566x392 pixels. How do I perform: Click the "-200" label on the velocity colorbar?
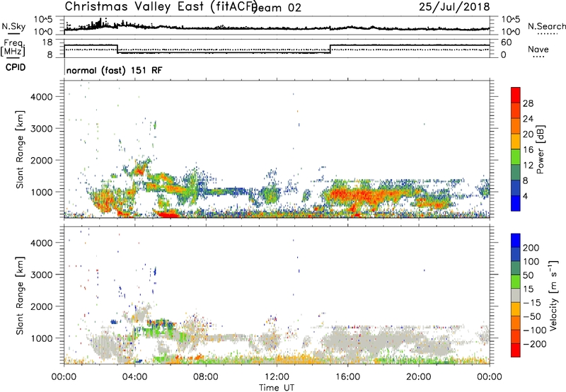534,344
